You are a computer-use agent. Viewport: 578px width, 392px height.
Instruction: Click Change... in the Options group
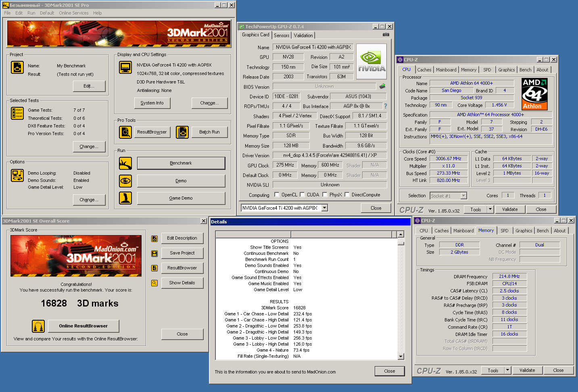(x=89, y=200)
